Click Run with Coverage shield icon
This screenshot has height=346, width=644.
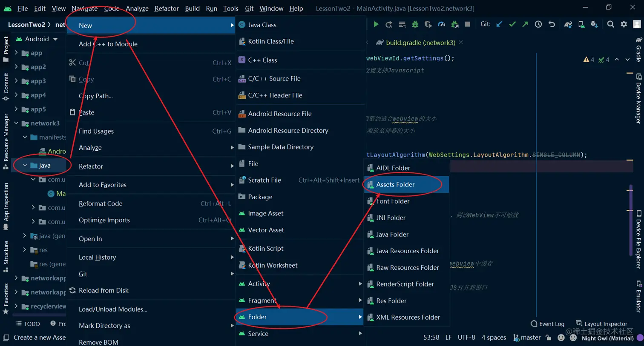[x=428, y=24]
